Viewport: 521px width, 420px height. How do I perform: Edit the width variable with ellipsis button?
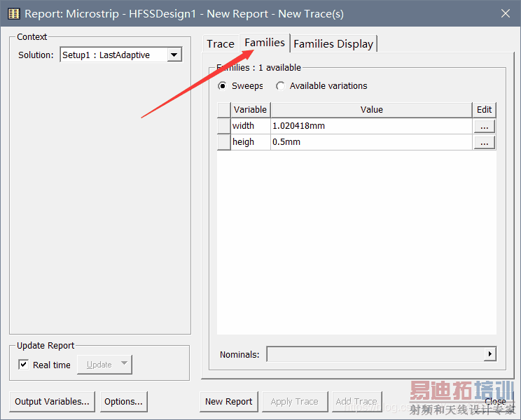pos(484,127)
